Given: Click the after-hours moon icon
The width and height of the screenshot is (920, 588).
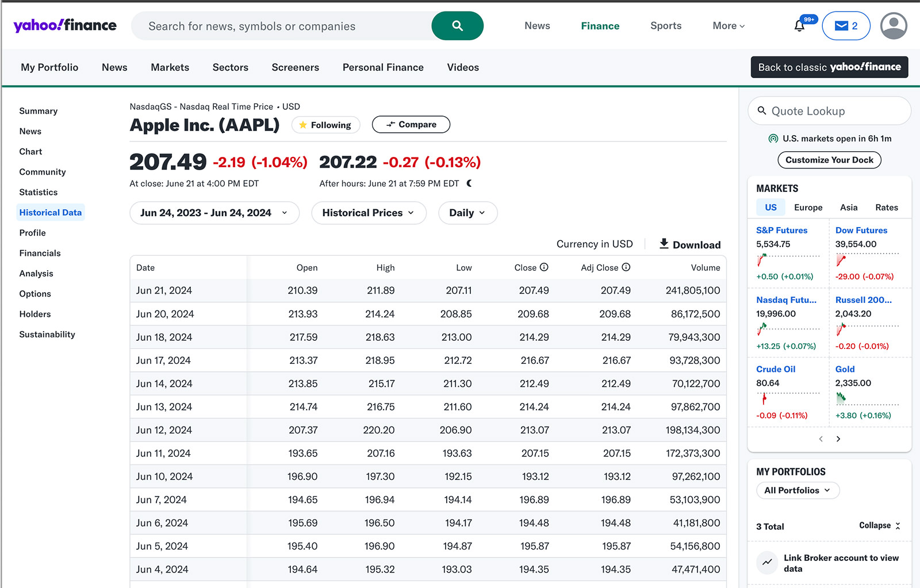Looking at the screenshot, I should pos(469,183).
